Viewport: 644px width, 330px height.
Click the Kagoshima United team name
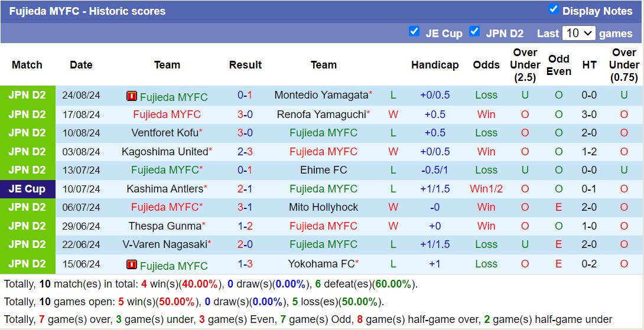[164, 152]
